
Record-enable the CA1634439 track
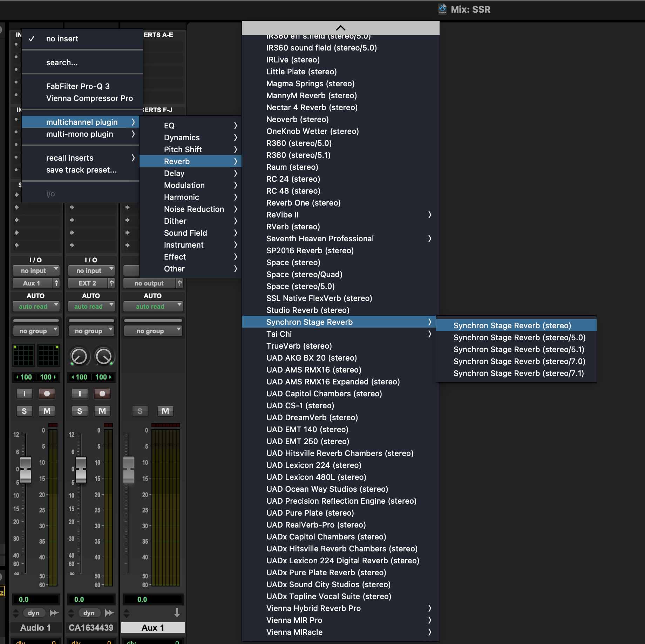click(102, 394)
